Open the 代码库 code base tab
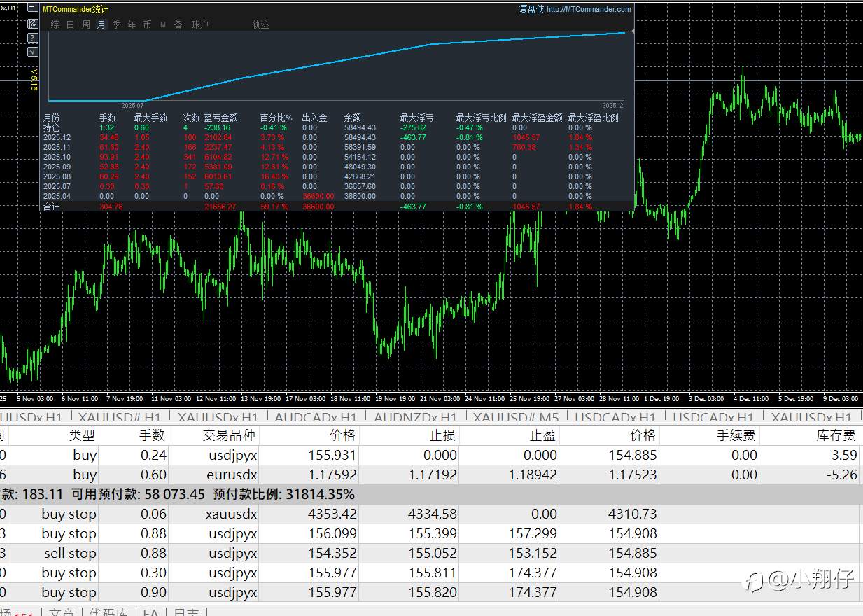Viewport: 863px width, 616px height. click(108, 612)
